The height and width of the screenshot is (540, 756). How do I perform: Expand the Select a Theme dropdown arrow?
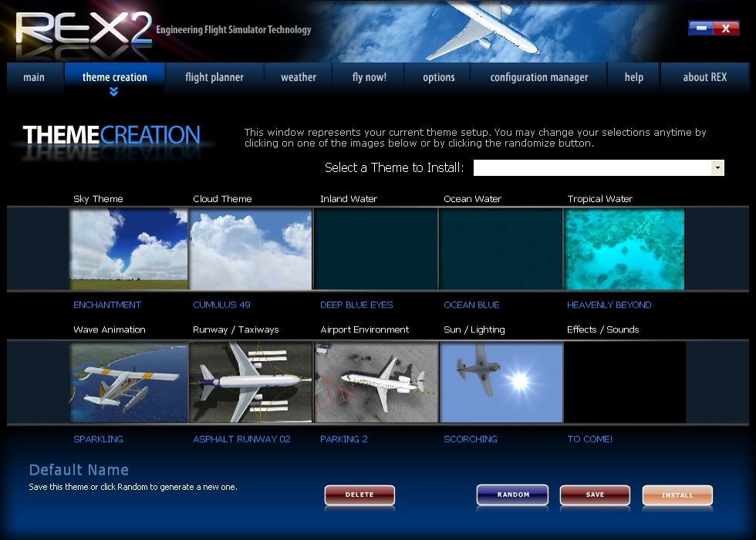(717, 168)
